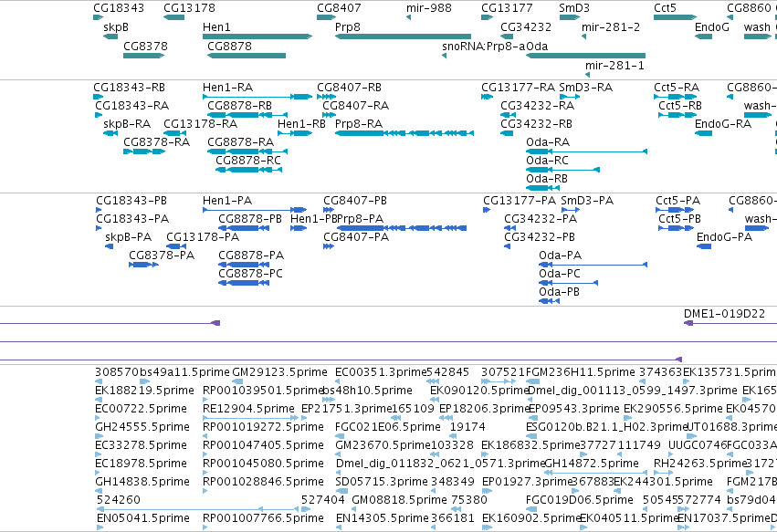This screenshot has height=532, width=777.
Task: Select the CG8407-RA transcript label
Action: (356, 106)
